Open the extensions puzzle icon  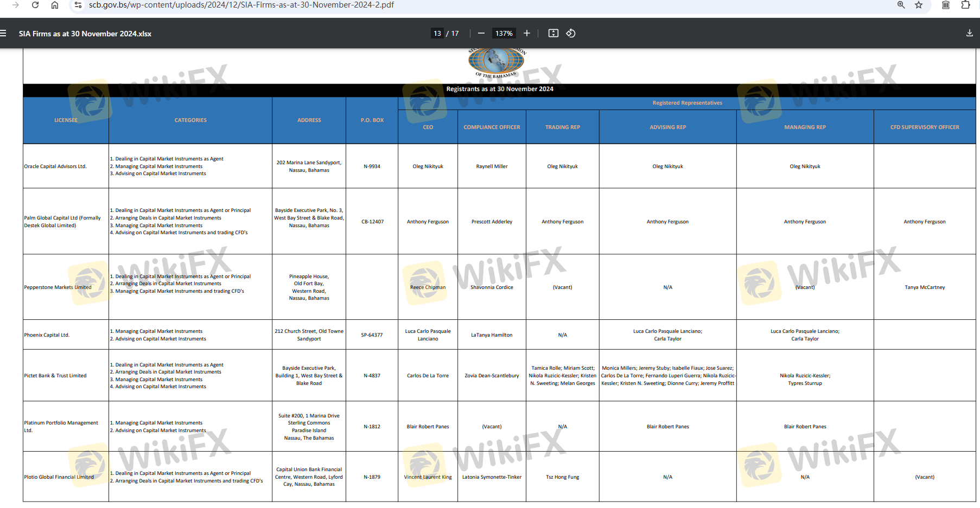[965, 5]
